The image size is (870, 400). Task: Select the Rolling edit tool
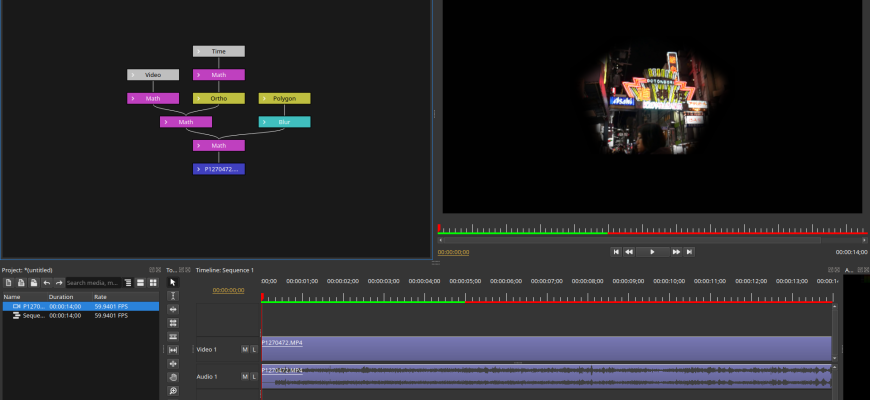pos(173,323)
